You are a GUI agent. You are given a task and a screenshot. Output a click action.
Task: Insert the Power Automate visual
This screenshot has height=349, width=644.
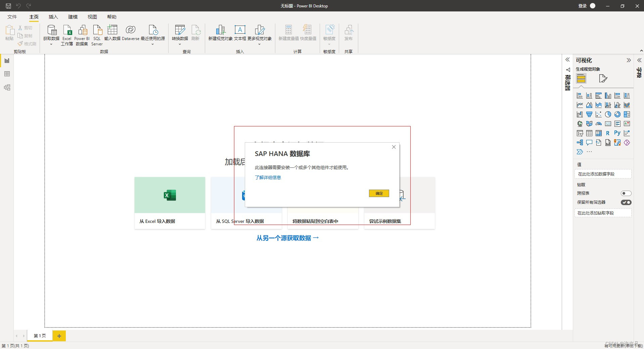coord(580,152)
